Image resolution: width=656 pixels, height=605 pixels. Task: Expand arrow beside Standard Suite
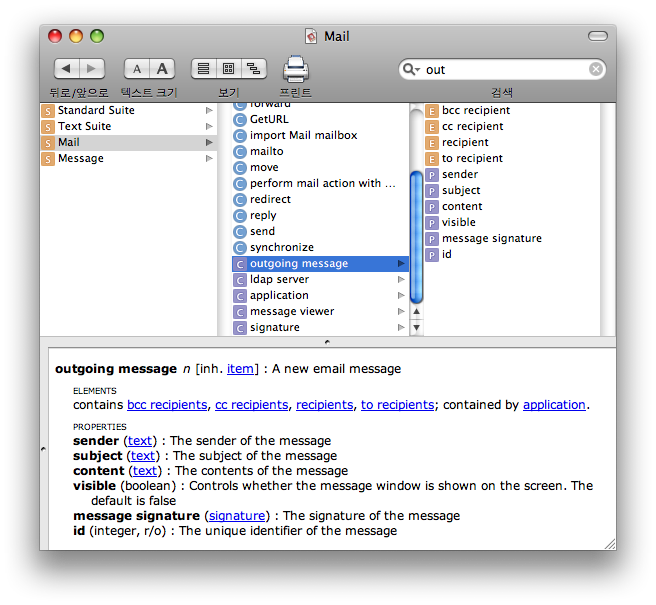209,110
